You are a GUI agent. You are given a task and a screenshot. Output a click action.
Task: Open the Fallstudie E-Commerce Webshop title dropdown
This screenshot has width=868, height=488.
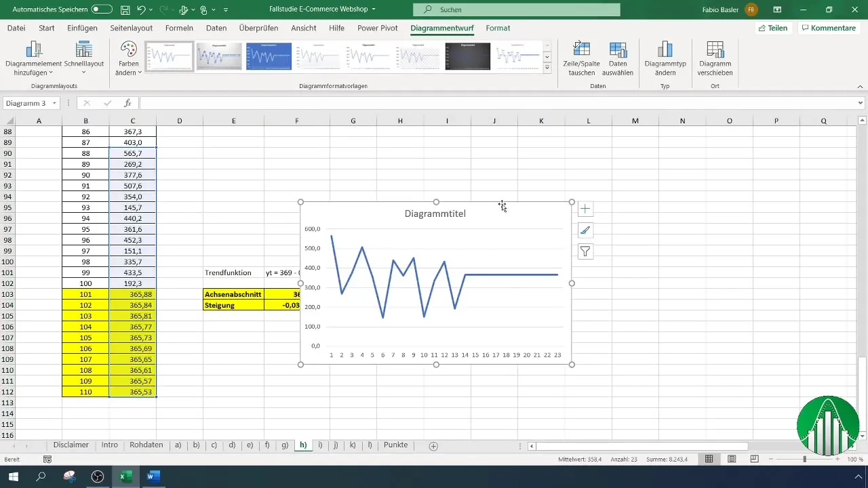point(374,10)
